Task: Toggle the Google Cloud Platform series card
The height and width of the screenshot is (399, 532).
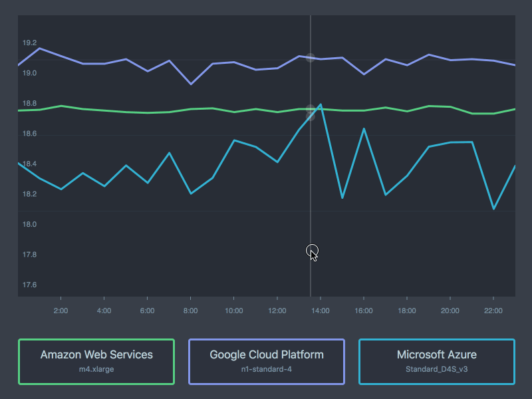Action: click(x=266, y=361)
